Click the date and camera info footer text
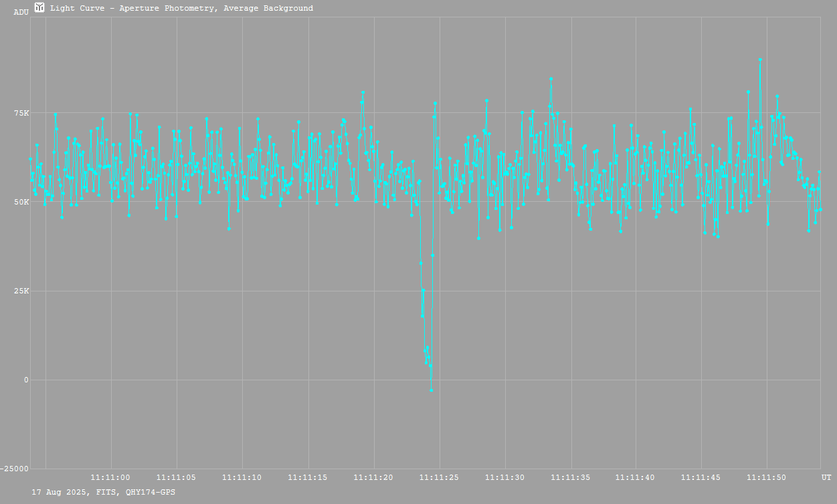837x504 pixels. coord(104,492)
